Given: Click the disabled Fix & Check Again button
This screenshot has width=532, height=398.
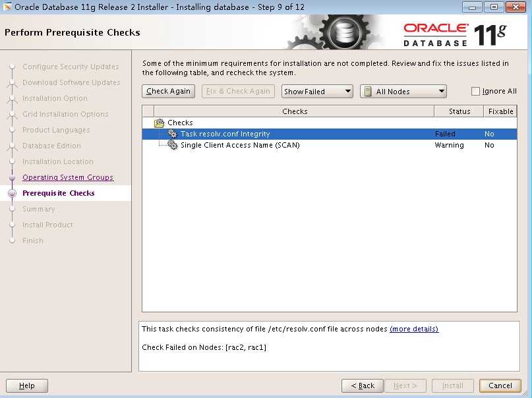Looking at the screenshot, I should click(238, 91).
